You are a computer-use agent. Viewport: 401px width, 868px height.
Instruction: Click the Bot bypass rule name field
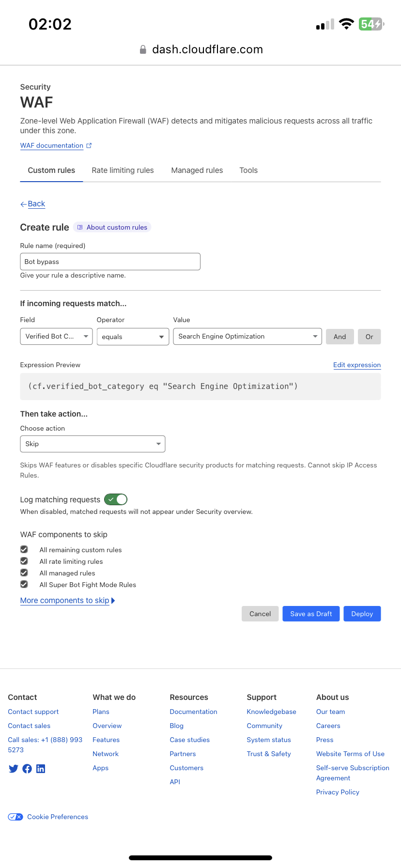coord(110,261)
